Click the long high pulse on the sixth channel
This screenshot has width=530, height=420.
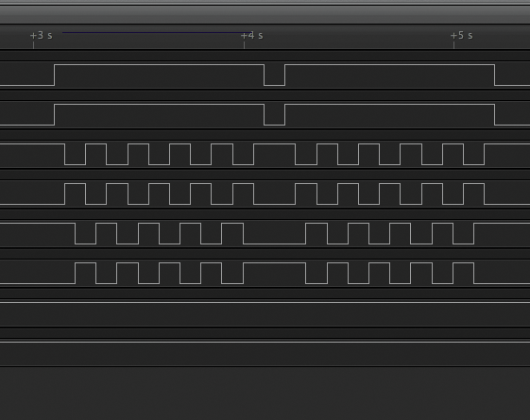[x=275, y=263]
